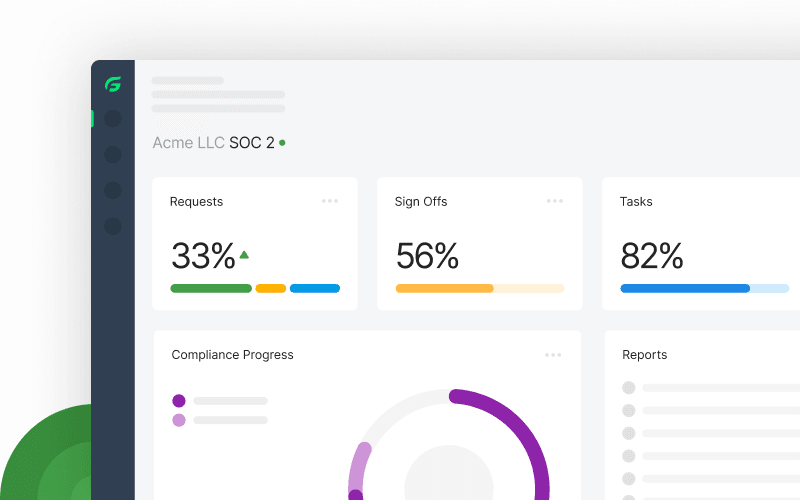Click the Sign Offs orange progress bar

(x=444, y=288)
